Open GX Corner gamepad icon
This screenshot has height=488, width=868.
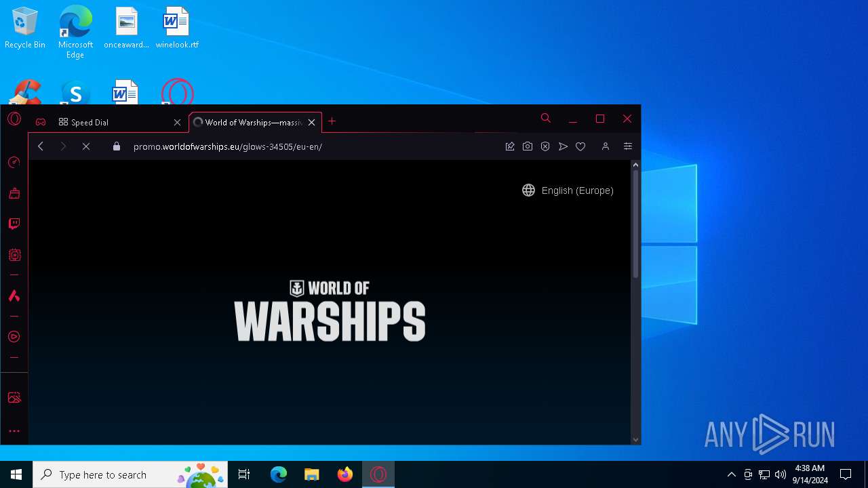coord(41,122)
